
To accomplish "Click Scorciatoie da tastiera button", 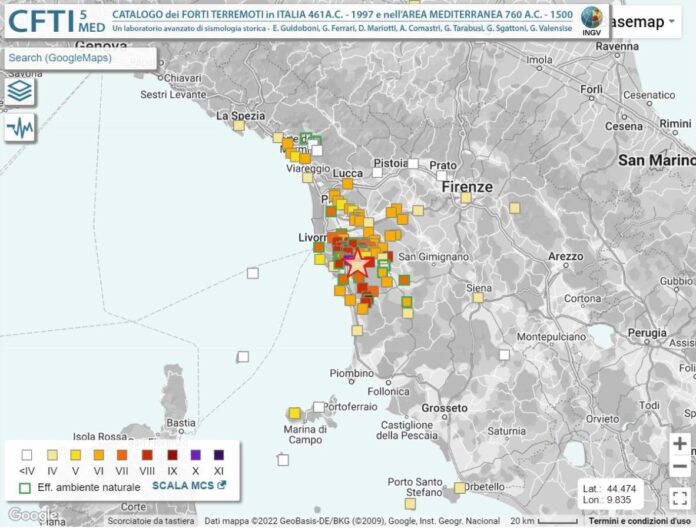I will 152,521.
